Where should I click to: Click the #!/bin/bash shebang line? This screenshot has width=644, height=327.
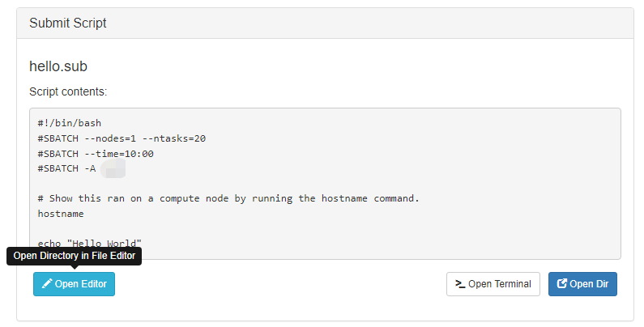tap(70, 123)
